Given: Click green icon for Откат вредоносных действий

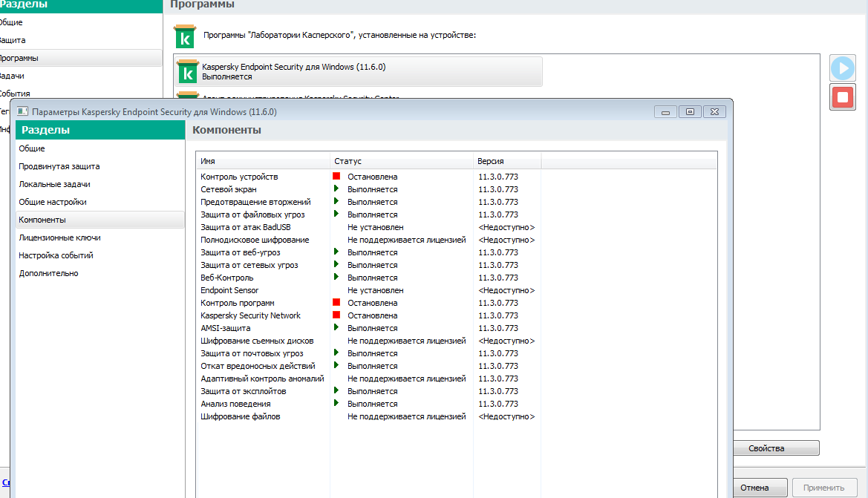Looking at the screenshot, I should [336, 366].
